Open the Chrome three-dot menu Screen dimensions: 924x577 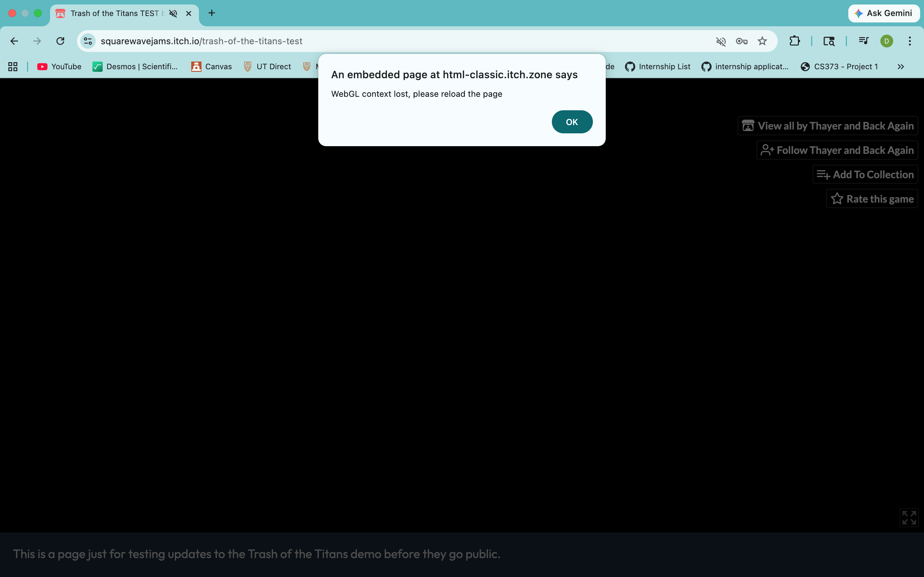[x=910, y=41]
